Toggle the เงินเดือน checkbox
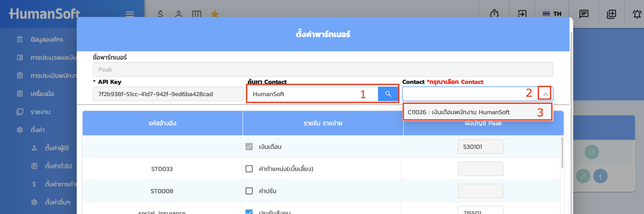644x214 pixels. pyautogui.click(x=249, y=146)
